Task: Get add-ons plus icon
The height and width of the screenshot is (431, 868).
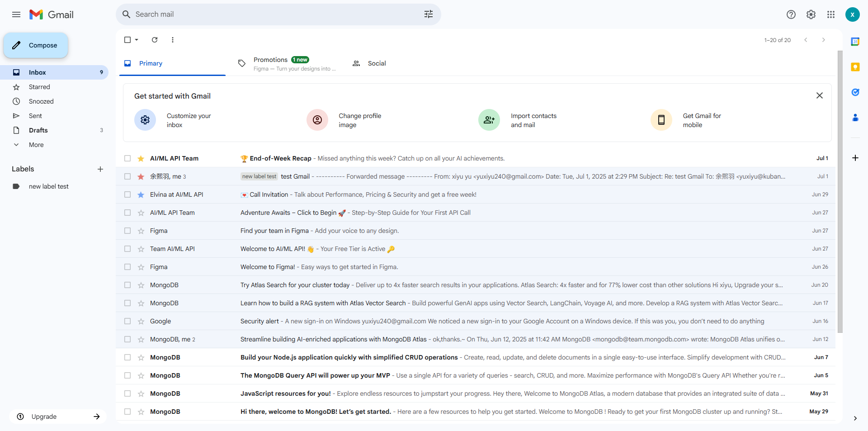Action: [x=855, y=158]
